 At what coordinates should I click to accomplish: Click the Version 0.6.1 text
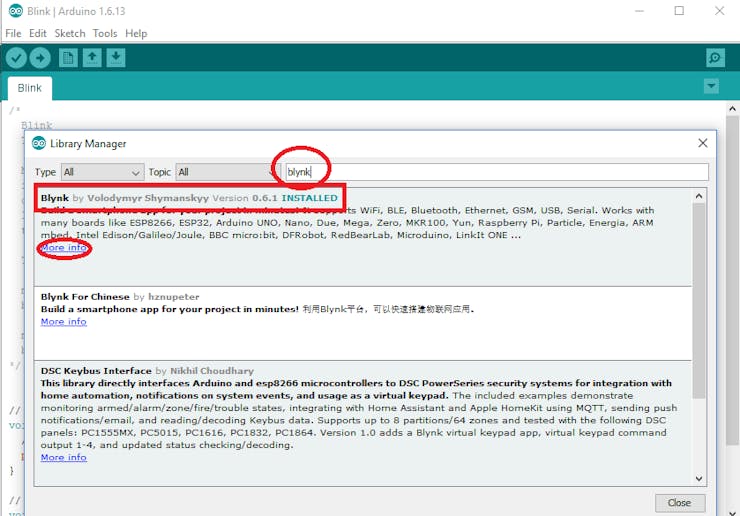(x=245, y=198)
